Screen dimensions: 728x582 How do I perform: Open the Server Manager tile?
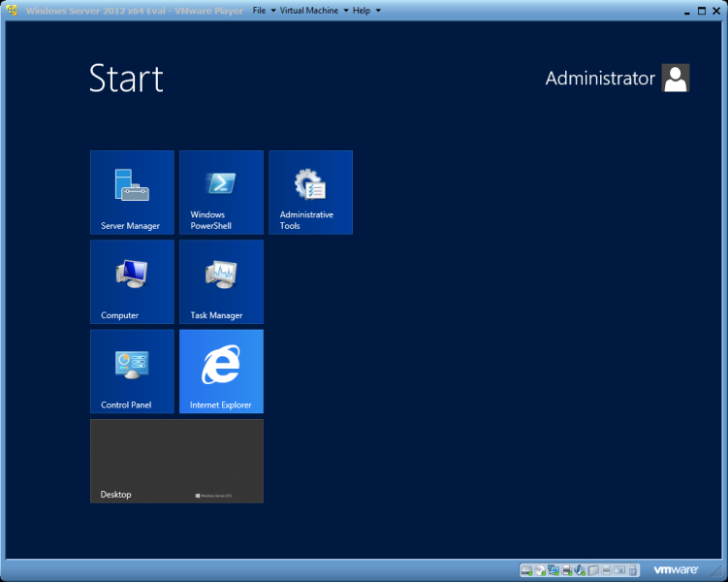[132, 192]
